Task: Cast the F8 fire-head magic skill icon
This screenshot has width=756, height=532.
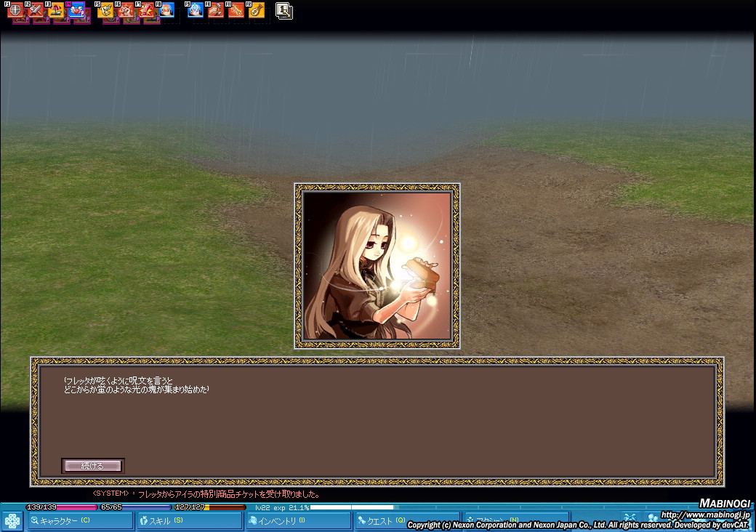Action: tap(166, 9)
